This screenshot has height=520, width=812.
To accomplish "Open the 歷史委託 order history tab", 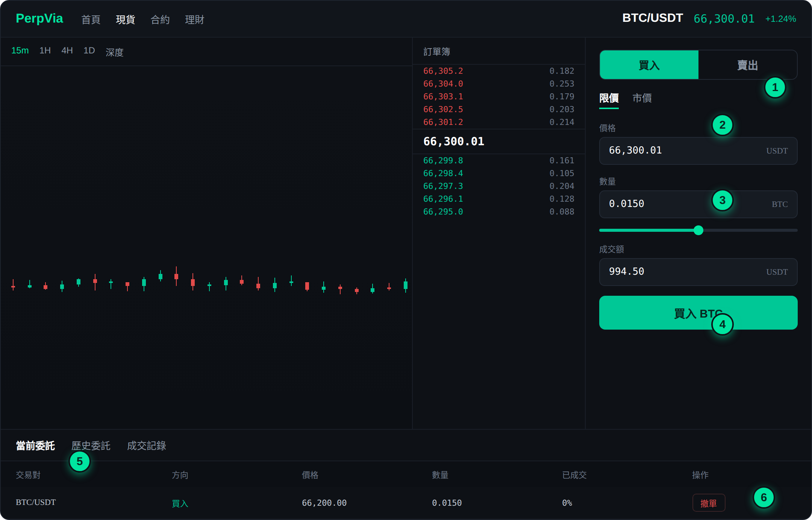I will pyautogui.click(x=91, y=446).
